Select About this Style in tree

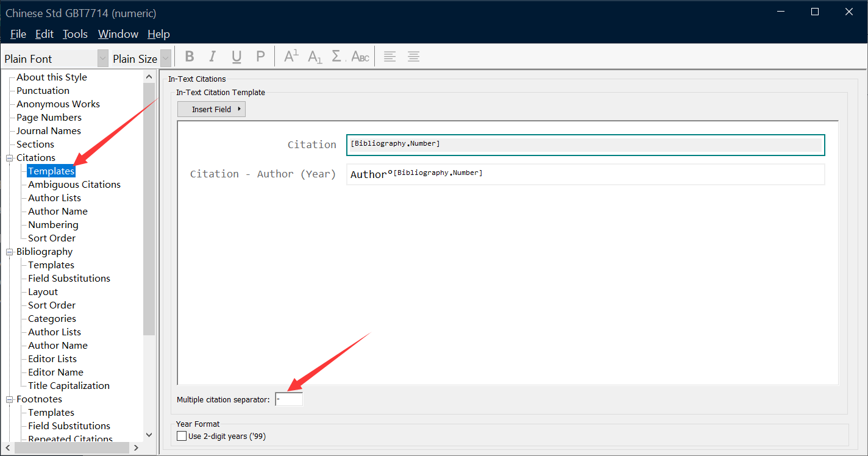(x=52, y=77)
